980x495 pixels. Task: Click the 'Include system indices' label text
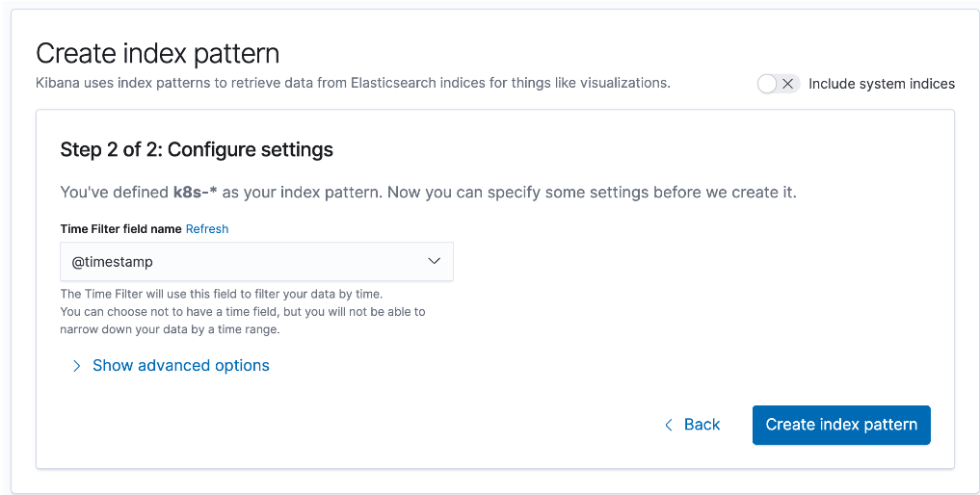(882, 84)
